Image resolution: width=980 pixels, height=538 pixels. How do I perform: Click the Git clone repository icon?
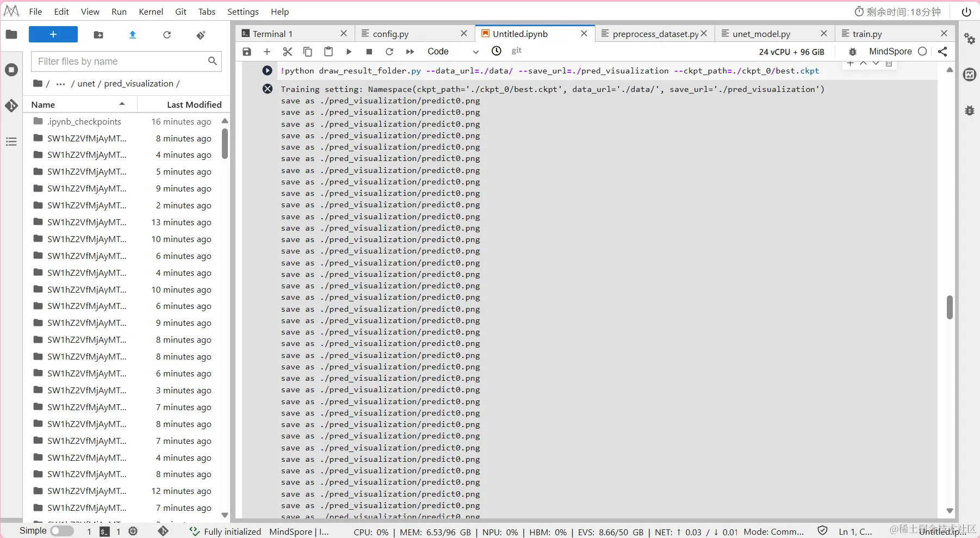click(201, 35)
